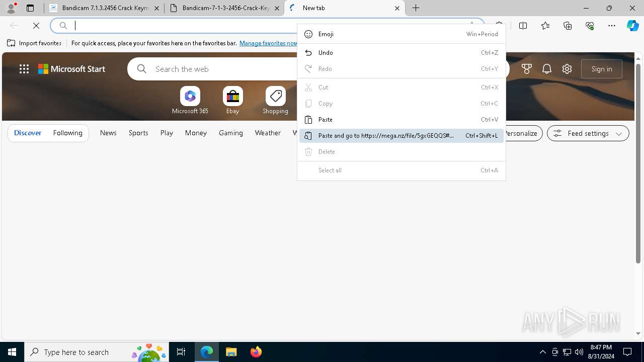Open Browser essentials heart icon

(590, 26)
